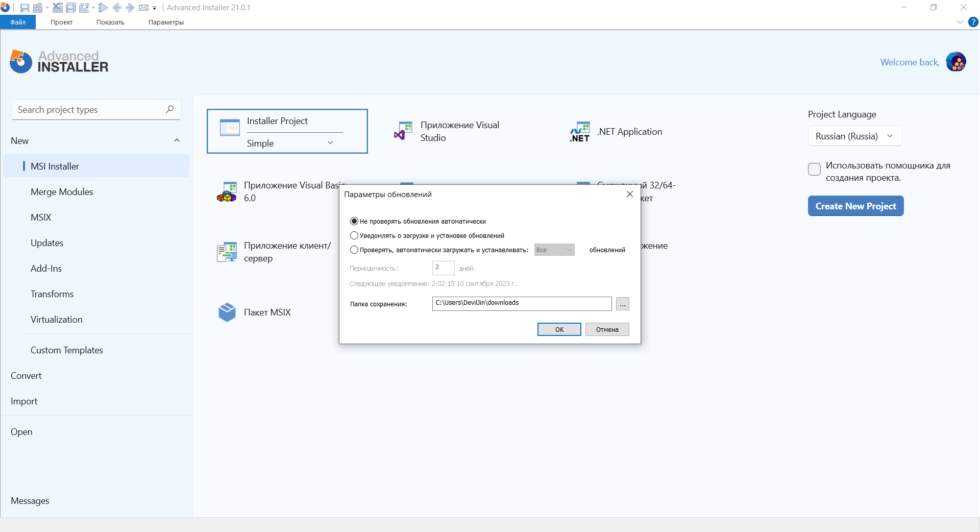Click the Back arrow icon in toolbar
The width and height of the screenshot is (980, 532).
pos(117,8)
